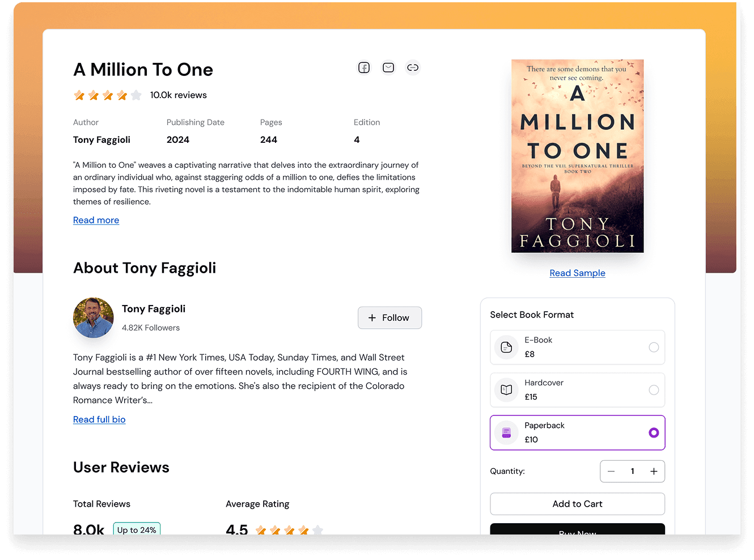Click Tony Faggioli's profile photo
The width and height of the screenshot is (754, 560).
coord(94,318)
